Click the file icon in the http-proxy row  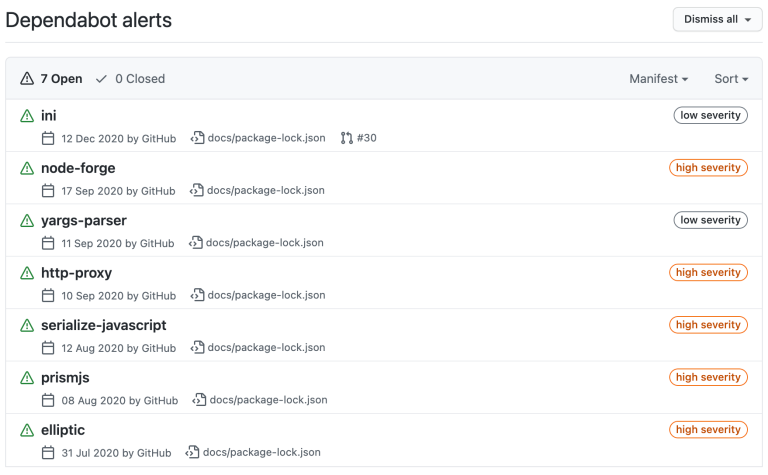[197, 295]
